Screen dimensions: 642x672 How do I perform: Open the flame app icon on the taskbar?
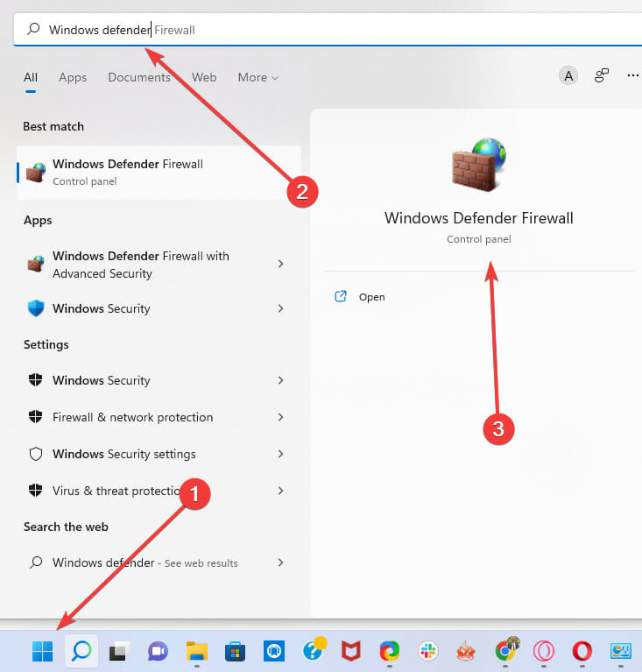point(466,652)
